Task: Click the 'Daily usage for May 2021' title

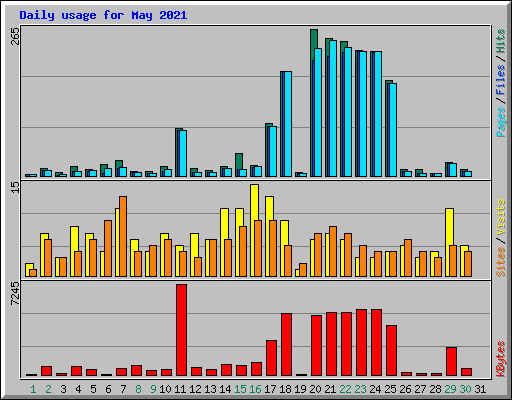Action: 103,15
